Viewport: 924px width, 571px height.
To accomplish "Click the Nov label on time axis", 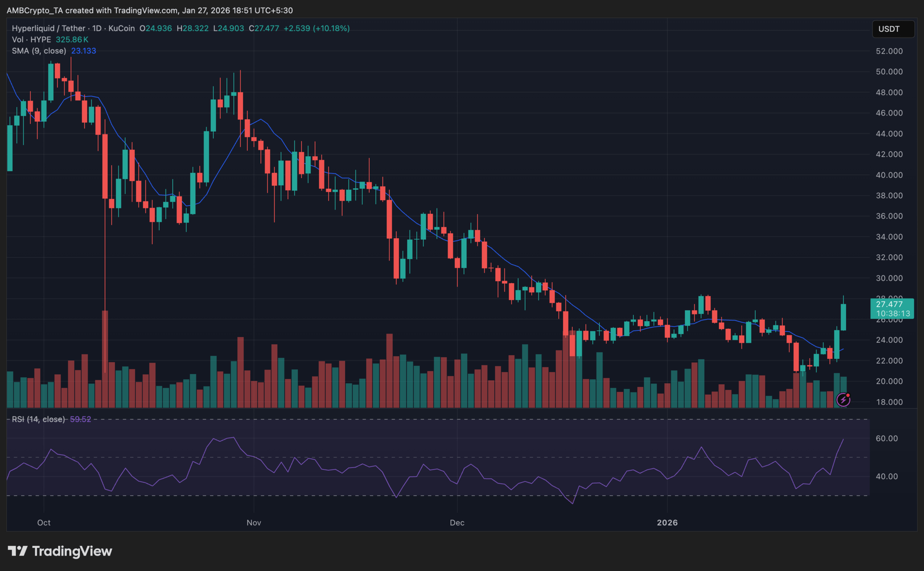I will pos(254,522).
